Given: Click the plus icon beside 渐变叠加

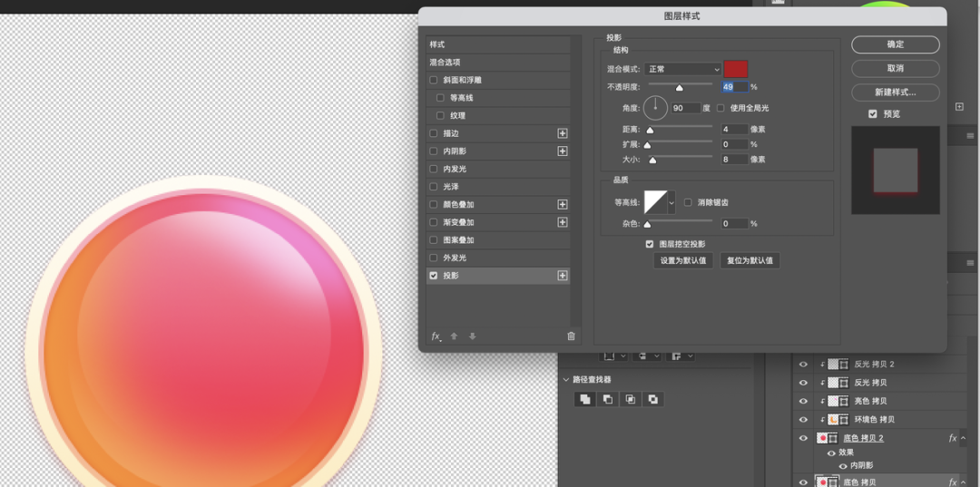Looking at the screenshot, I should coord(563,222).
